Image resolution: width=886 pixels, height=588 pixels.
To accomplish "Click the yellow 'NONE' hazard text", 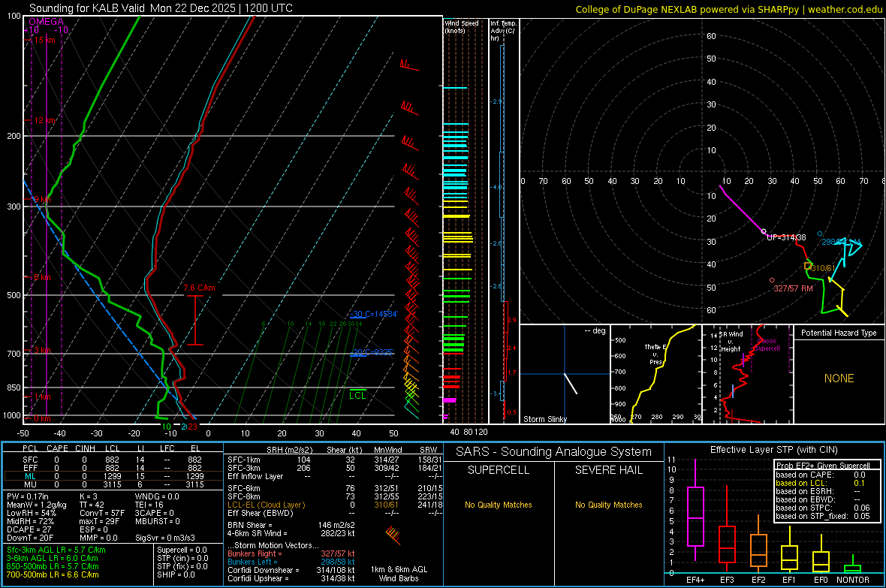I will (839, 378).
